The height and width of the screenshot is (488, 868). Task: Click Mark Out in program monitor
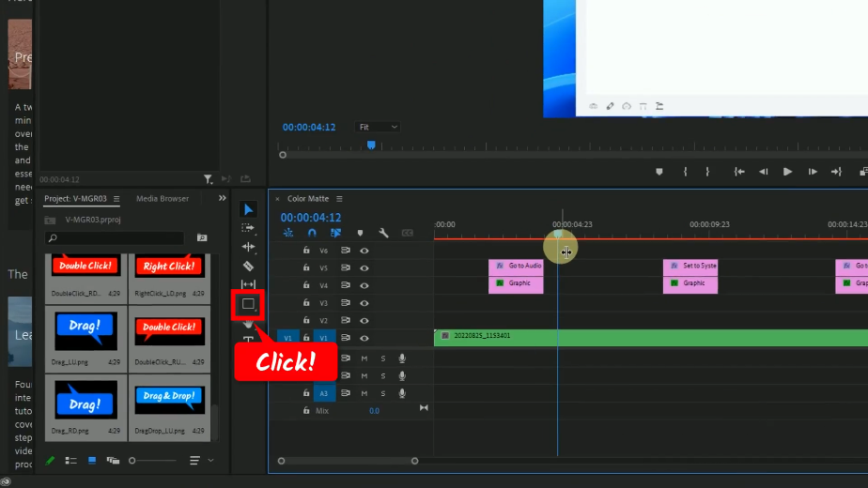point(707,172)
